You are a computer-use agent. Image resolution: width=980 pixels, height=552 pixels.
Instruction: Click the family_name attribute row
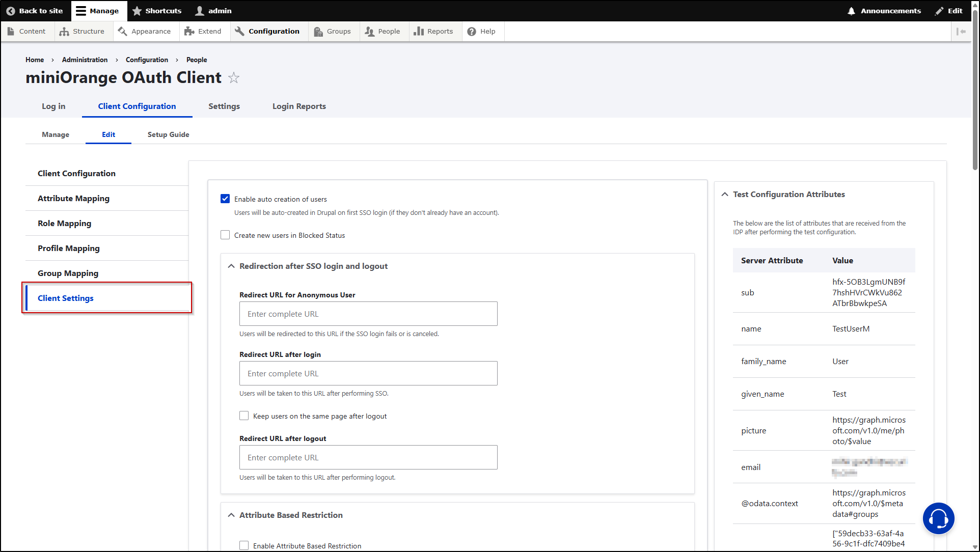click(x=824, y=361)
